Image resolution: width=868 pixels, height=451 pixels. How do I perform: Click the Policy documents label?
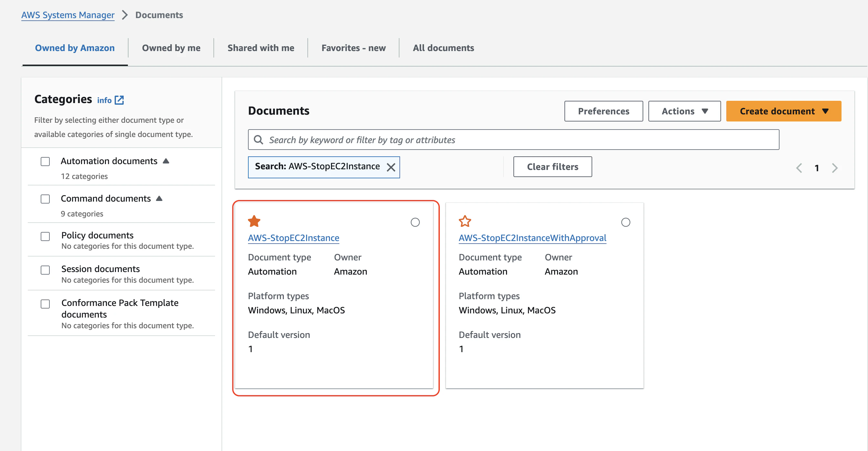point(98,235)
